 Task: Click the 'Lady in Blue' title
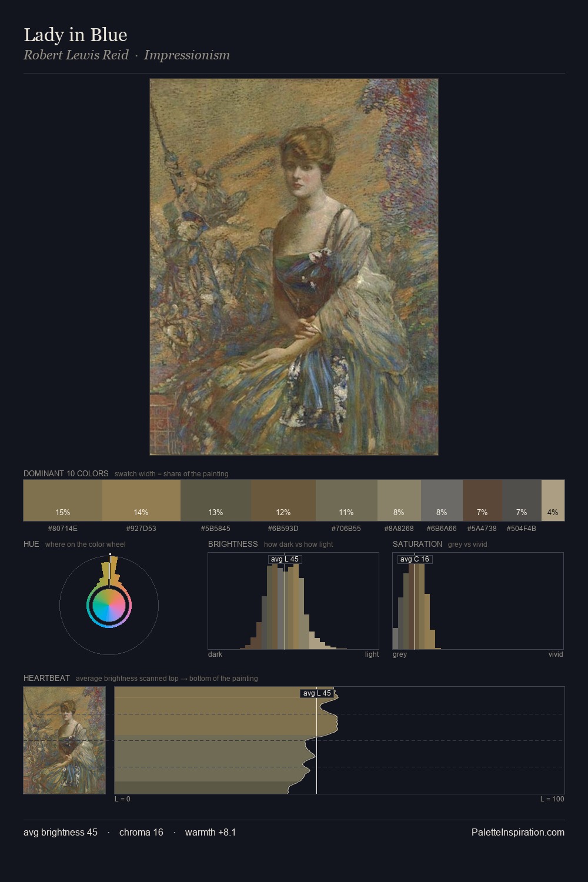tap(75, 35)
